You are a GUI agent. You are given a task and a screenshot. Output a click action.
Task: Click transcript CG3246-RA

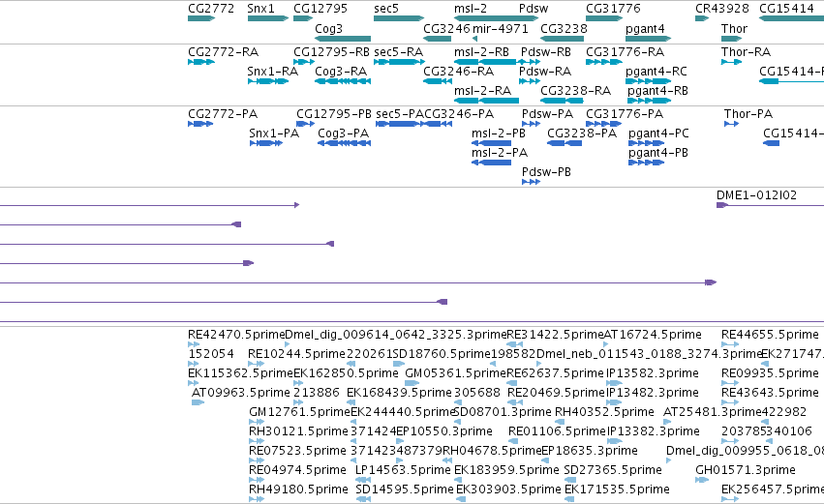pyautogui.click(x=459, y=72)
